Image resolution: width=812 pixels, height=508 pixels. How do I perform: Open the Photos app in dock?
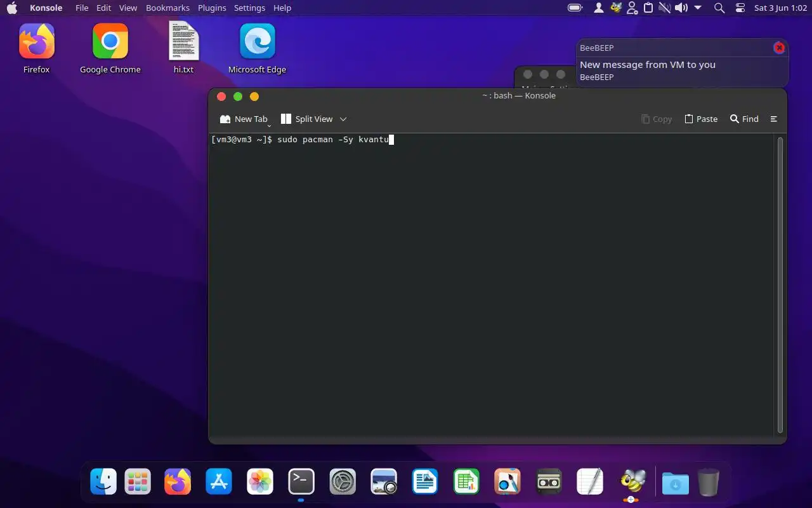coord(260,482)
